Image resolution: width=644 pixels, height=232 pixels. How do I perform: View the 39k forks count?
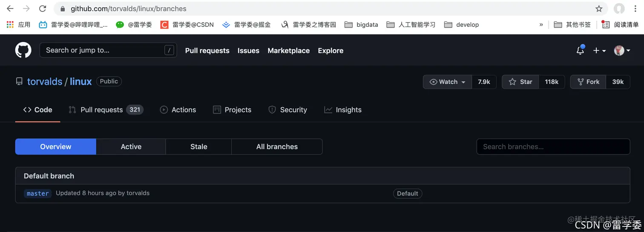point(618,82)
